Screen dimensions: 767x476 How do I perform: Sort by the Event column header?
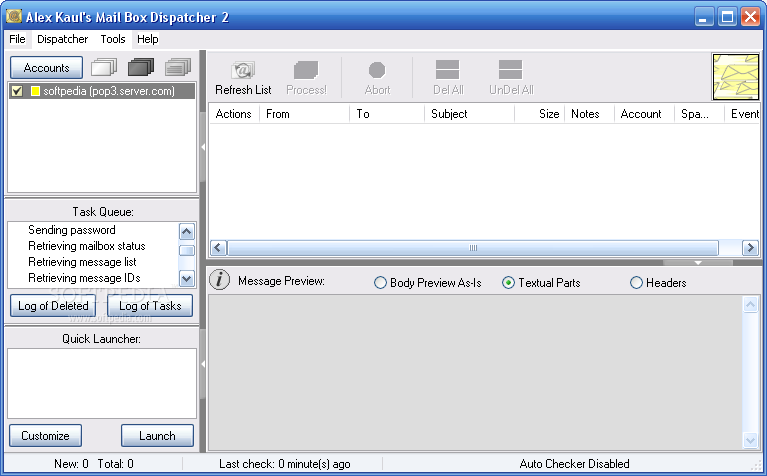coord(742,114)
